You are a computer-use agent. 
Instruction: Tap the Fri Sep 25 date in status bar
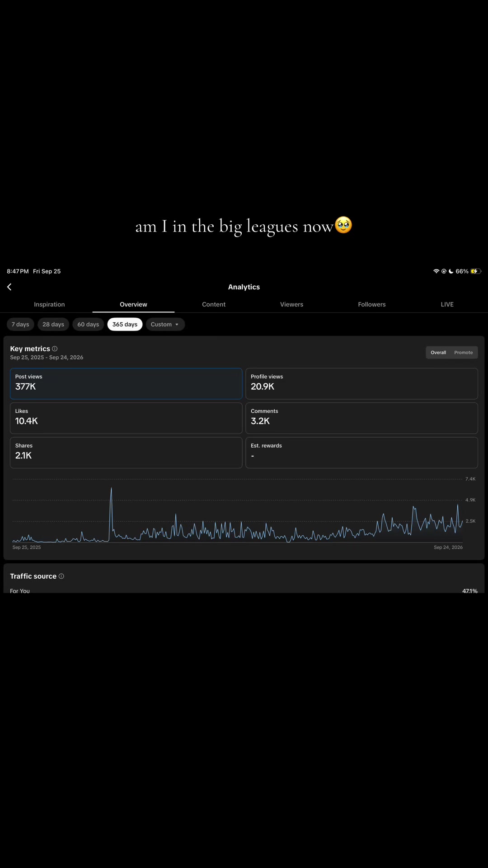pyautogui.click(x=47, y=271)
